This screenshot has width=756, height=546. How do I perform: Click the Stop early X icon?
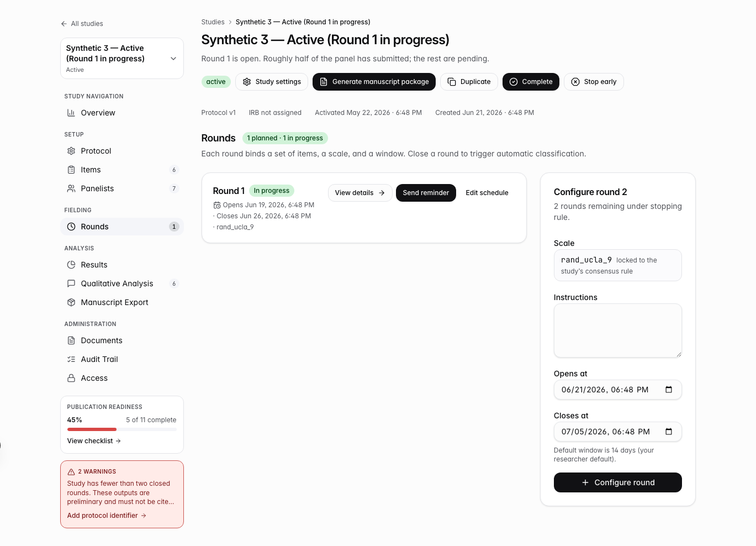click(x=575, y=82)
